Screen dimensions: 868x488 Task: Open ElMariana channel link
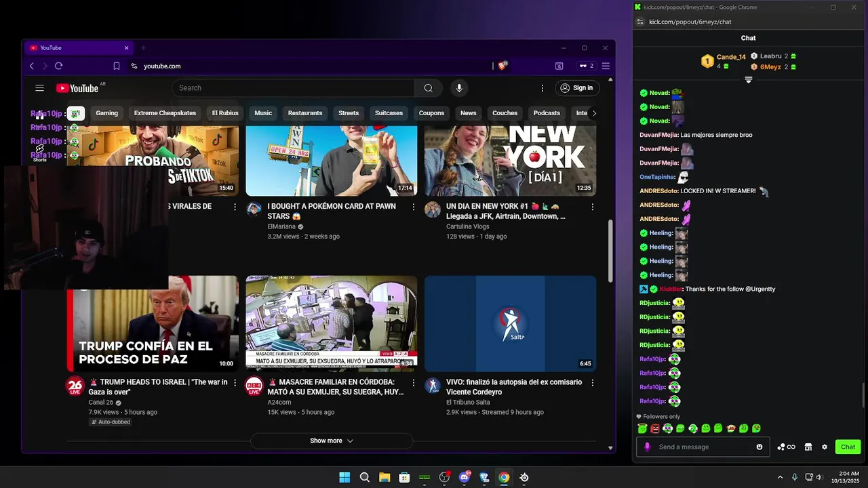coord(281,226)
